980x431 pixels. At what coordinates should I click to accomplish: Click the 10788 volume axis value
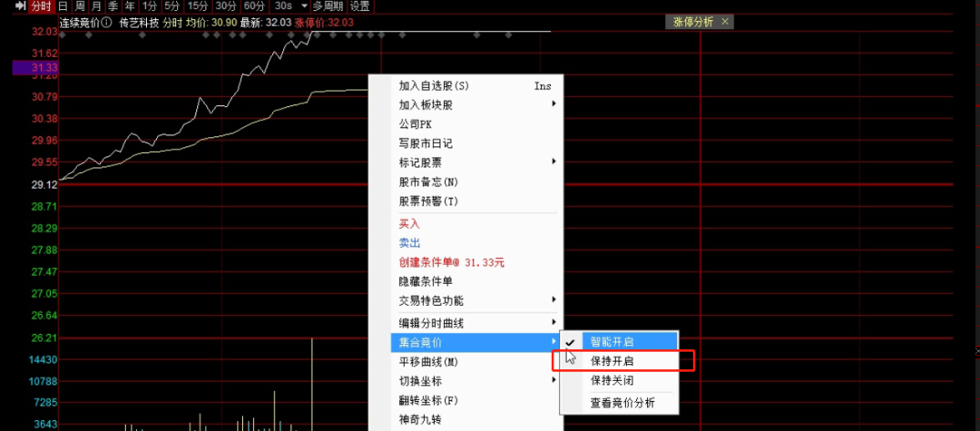(44, 381)
